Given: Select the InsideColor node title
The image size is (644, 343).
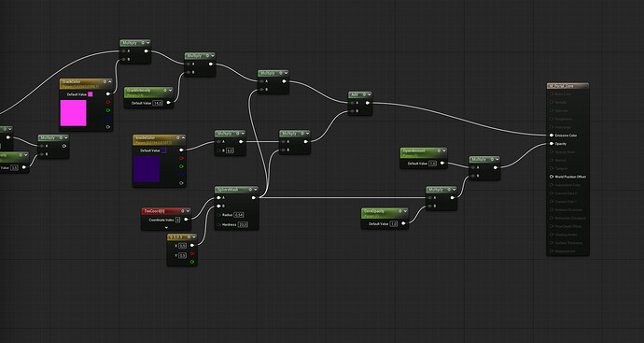Looking at the screenshot, I should [146, 137].
